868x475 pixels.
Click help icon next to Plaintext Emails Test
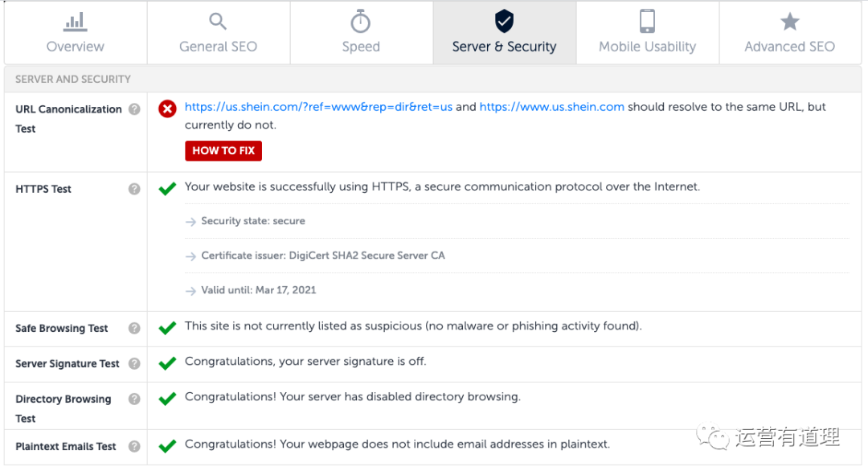pos(134,446)
